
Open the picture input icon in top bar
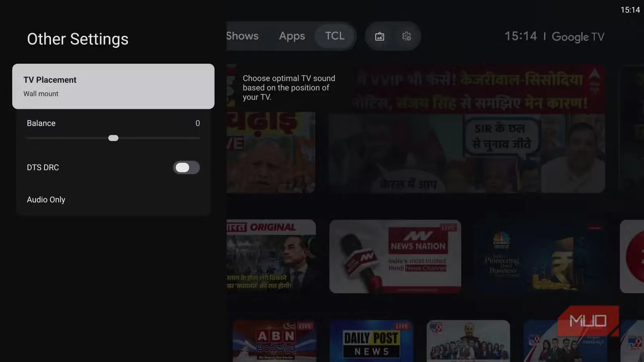380,37
